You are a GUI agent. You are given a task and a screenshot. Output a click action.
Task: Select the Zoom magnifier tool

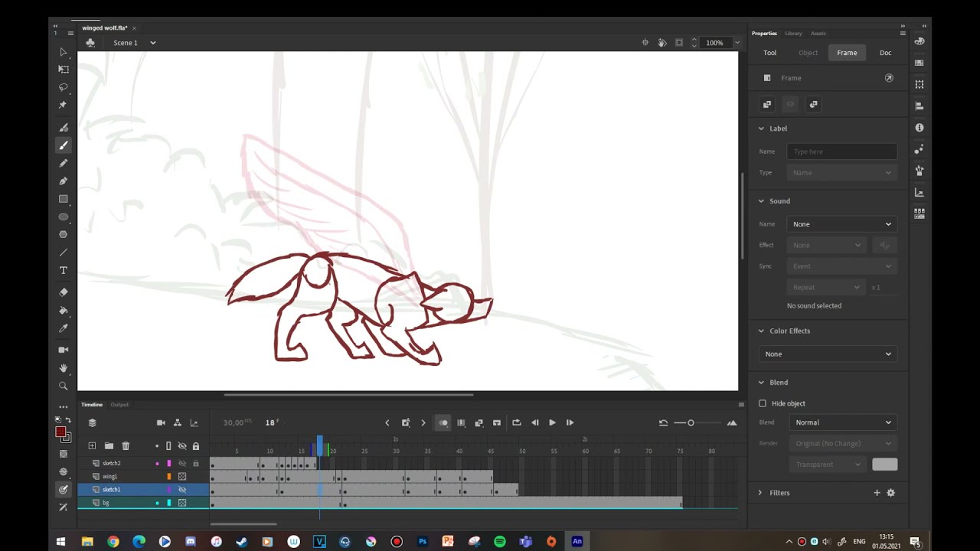pos(64,386)
